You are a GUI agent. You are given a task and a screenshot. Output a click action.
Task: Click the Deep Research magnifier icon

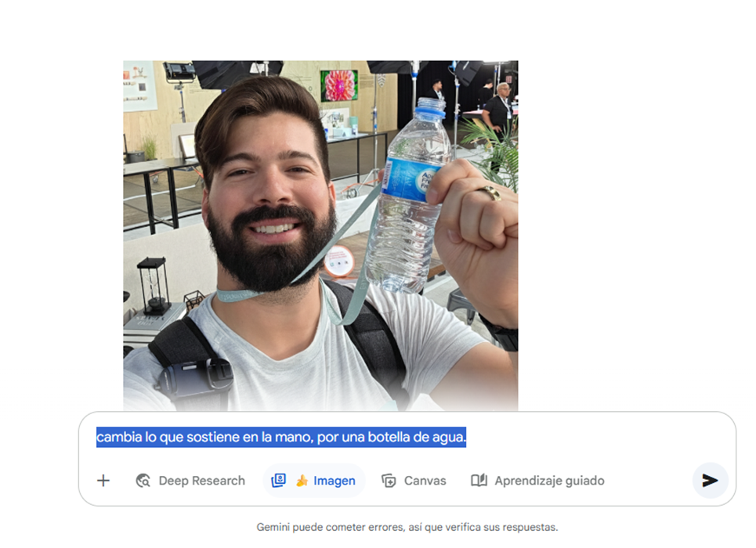tap(143, 481)
